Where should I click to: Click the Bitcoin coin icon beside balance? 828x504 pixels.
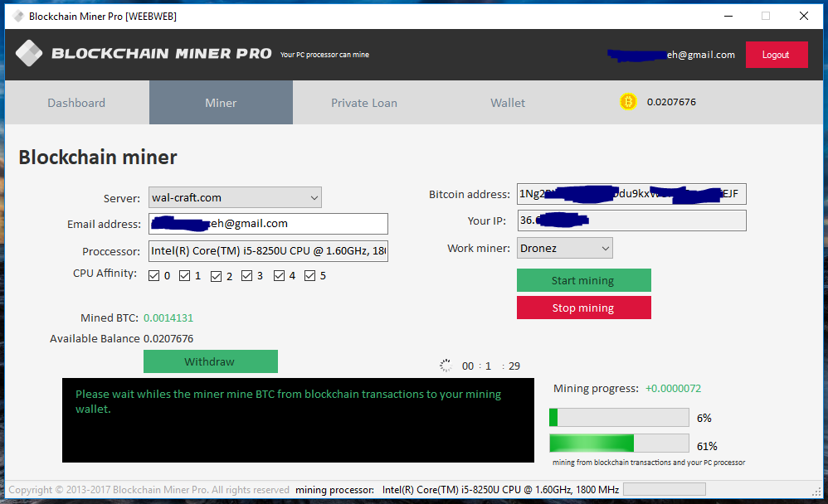click(x=628, y=101)
